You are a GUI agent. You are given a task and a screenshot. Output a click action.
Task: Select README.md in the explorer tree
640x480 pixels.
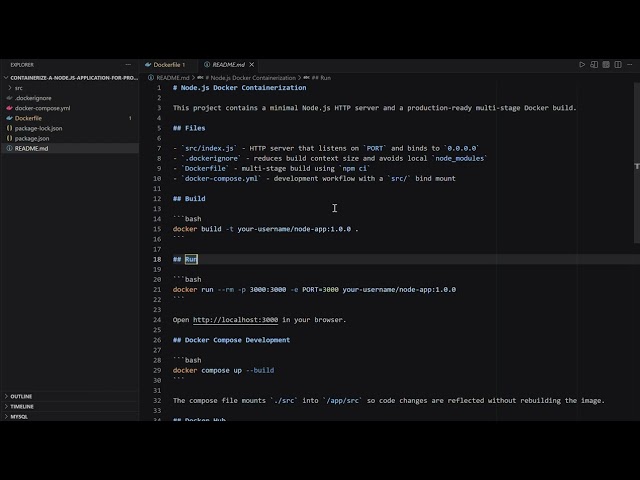tap(69, 148)
